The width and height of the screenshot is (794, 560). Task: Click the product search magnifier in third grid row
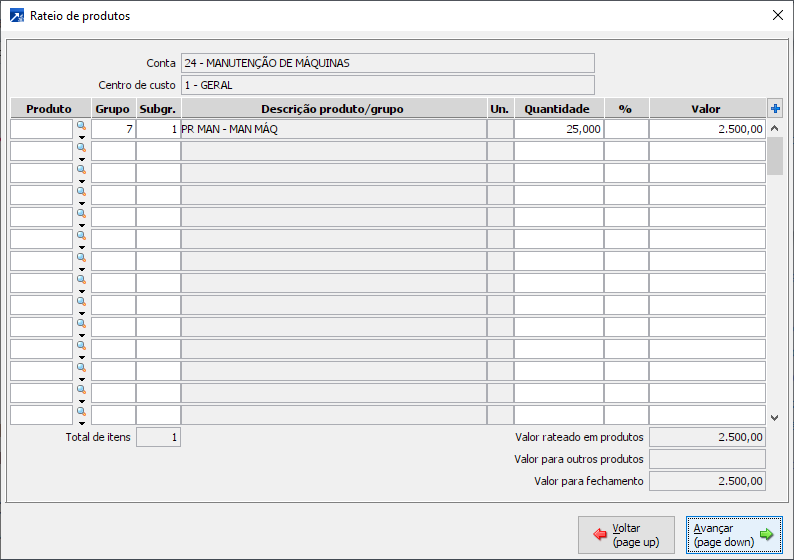[x=81, y=170]
